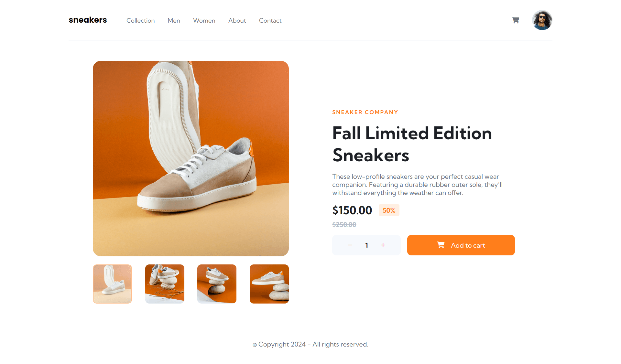
Task: Go to the Men section
Action: point(174,20)
